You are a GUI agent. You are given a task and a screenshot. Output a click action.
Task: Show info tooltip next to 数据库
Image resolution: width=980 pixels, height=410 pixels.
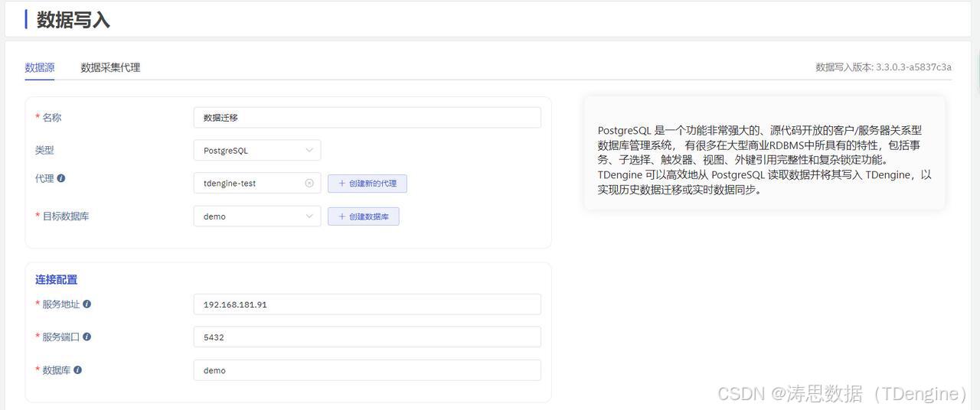click(77, 369)
